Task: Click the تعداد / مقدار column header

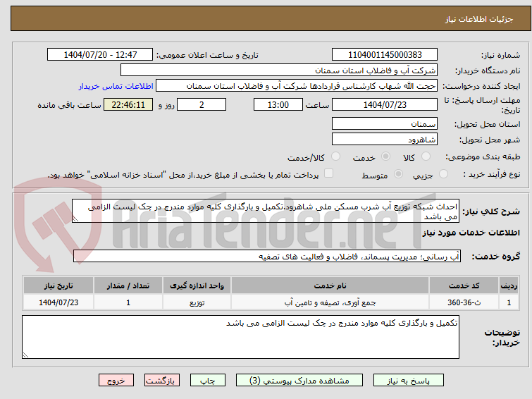Action: coord(128,286)
